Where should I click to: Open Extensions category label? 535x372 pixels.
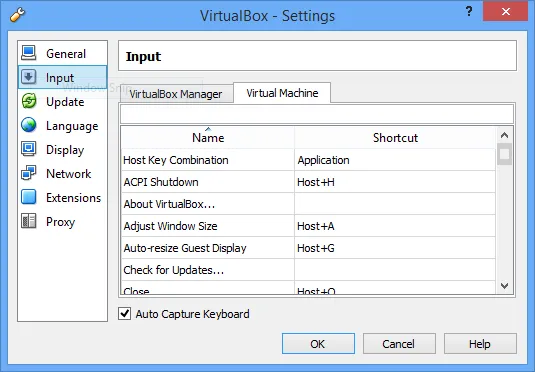tap(74, 198)
